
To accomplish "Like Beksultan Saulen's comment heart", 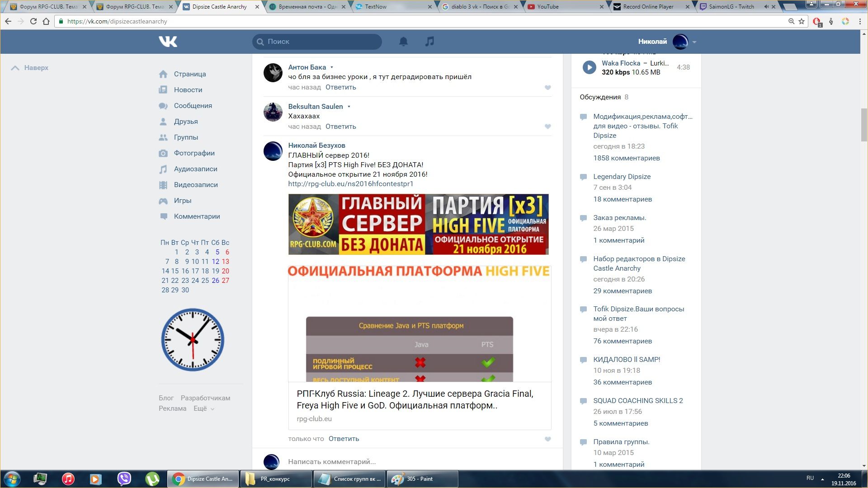I will pyautogui.click(x=547, y=127).
